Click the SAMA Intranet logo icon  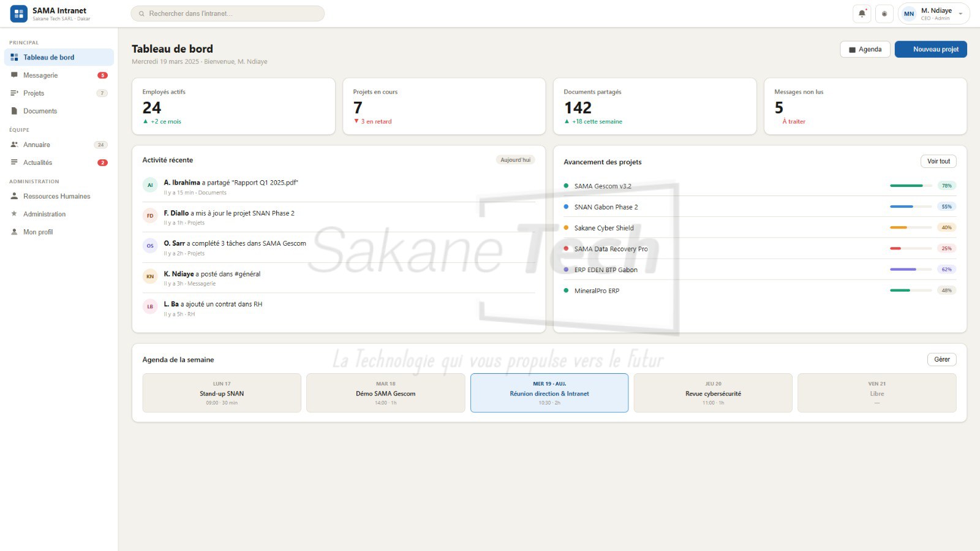tap(18, 13)
